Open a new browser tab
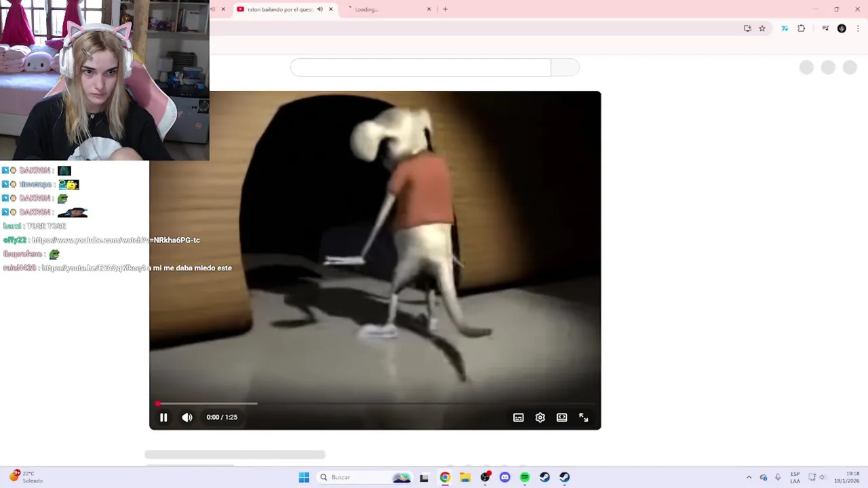The width and height of the screenshot is (868, 488). point(445,9)
